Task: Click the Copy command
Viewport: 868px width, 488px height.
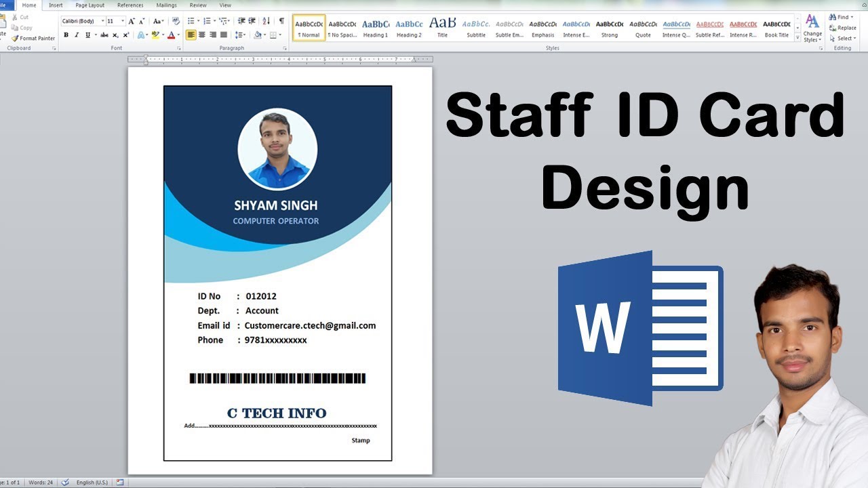Action: tap(22, 28)
